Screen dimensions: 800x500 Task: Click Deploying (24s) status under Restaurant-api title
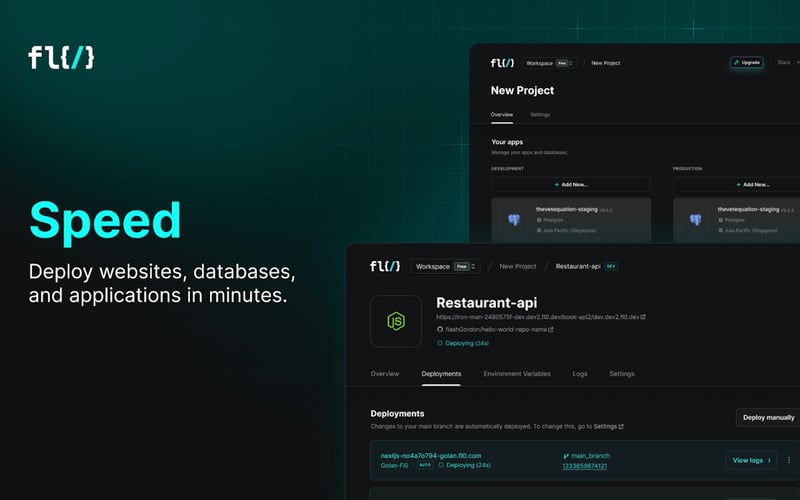tap(463, 343)
